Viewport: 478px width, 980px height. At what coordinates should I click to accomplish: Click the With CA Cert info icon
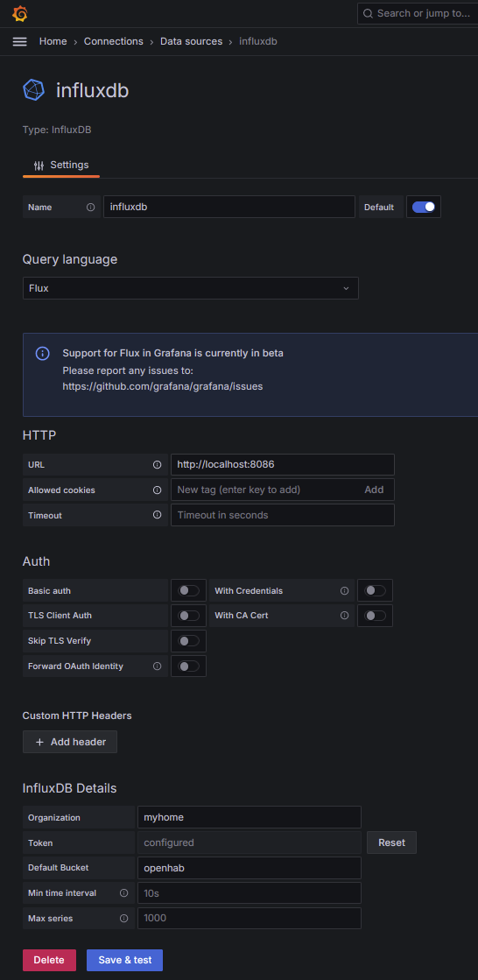tap(344, 616)
